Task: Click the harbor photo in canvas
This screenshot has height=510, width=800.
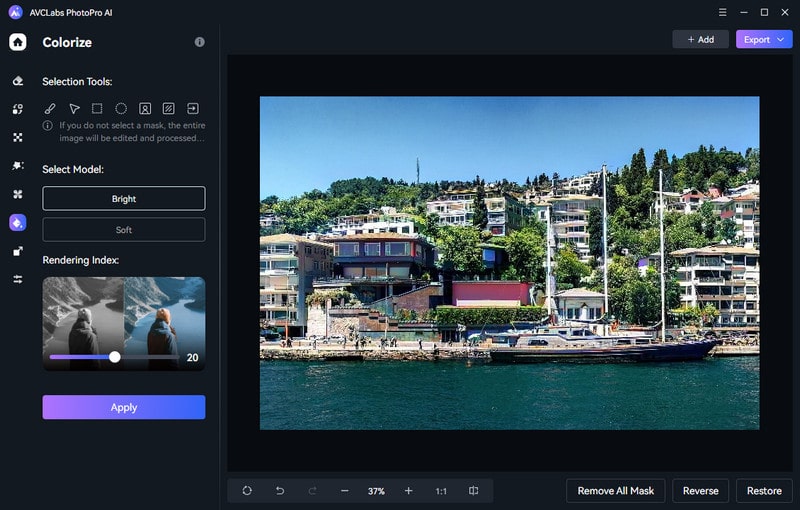Action: (509, 263)
